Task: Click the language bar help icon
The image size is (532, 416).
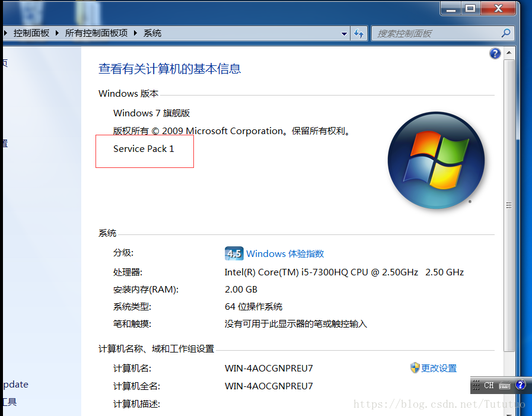Action: point(521,385)
